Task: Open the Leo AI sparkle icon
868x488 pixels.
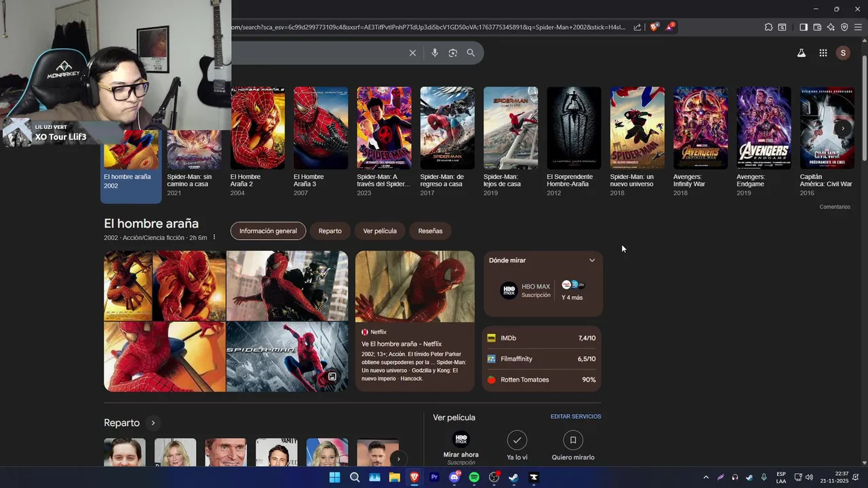Action: [x=831, y=27]
